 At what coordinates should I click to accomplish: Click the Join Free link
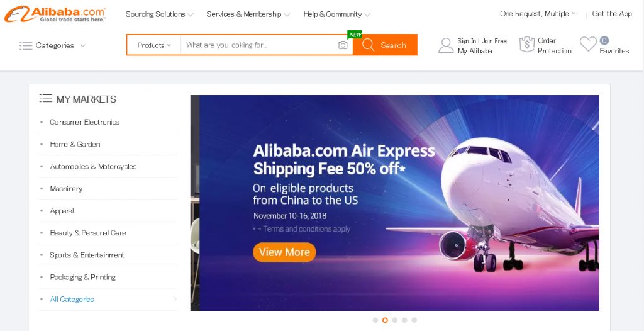click(494, 41)
